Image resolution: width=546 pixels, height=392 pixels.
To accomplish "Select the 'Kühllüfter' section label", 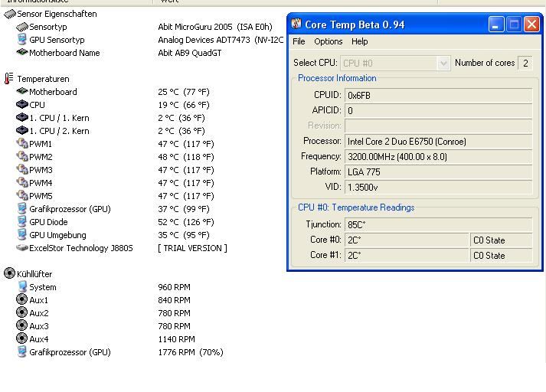I will (34, 274).
